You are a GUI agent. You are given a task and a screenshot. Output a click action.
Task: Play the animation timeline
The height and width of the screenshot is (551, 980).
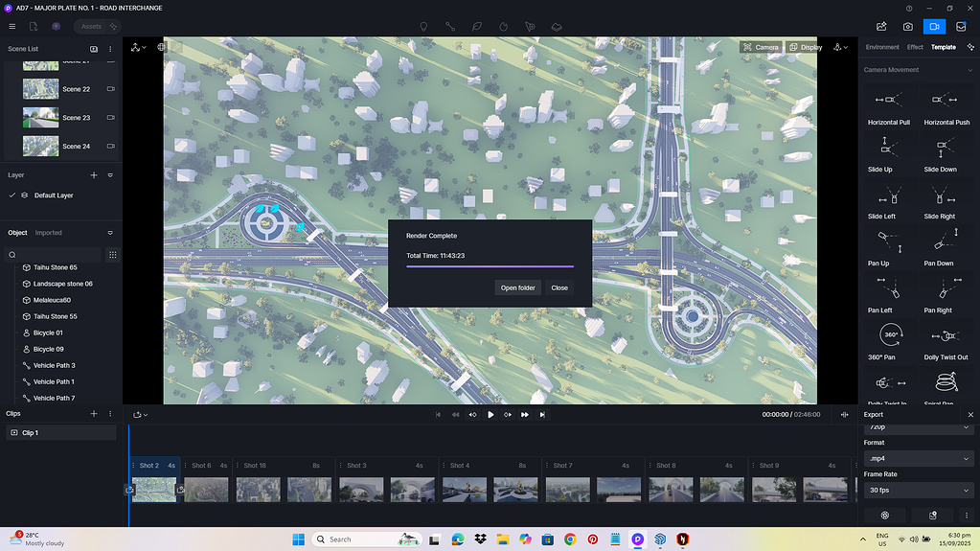pos(490,415)
